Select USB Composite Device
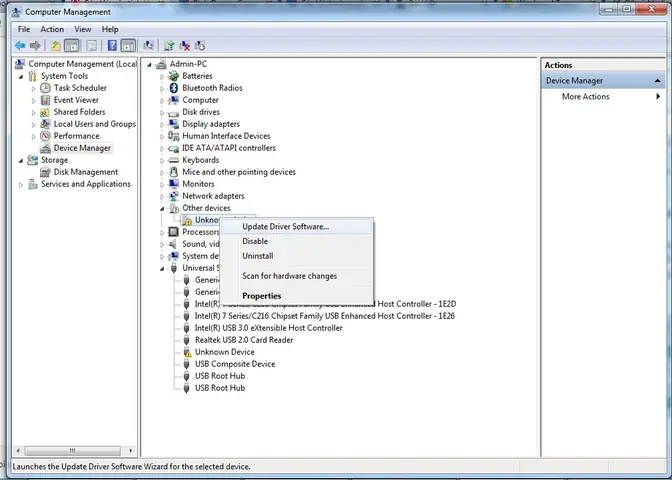Screen dimensions: 672x480 (235, 364)
